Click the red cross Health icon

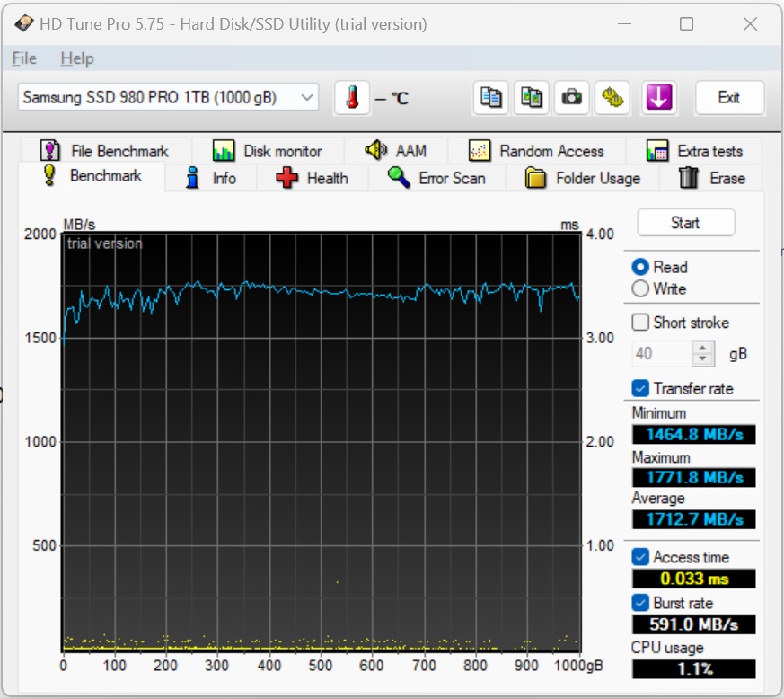[287, 178]
